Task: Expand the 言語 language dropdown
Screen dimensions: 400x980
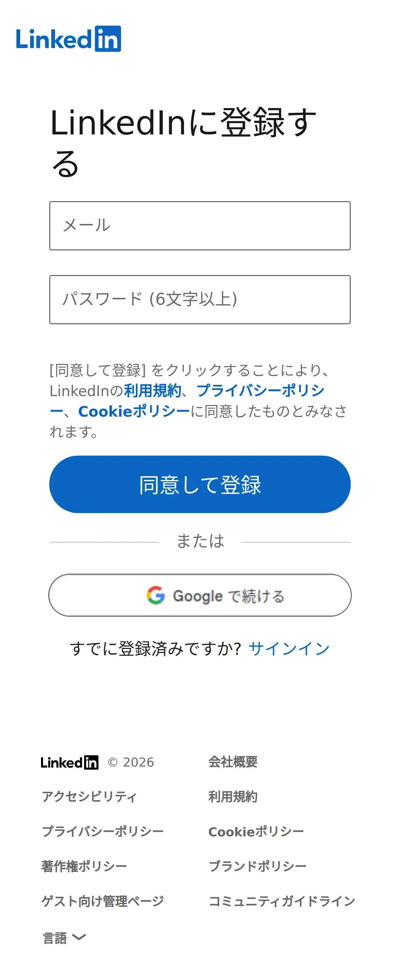Action: pyautogui.click(x=55, y=938)
